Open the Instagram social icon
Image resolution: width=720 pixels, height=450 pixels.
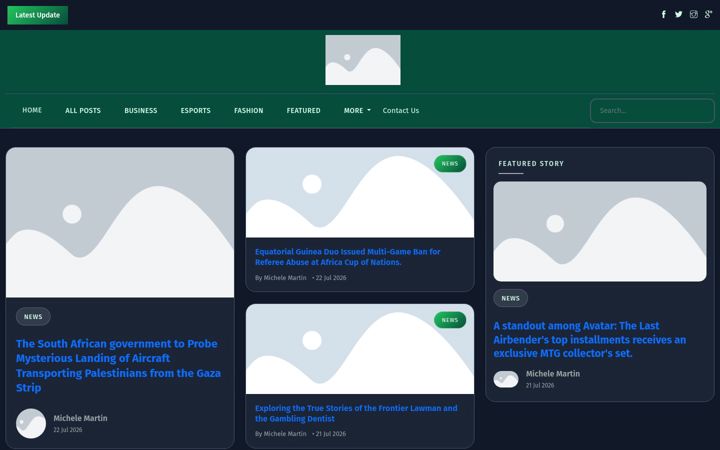tap(693, 14)
